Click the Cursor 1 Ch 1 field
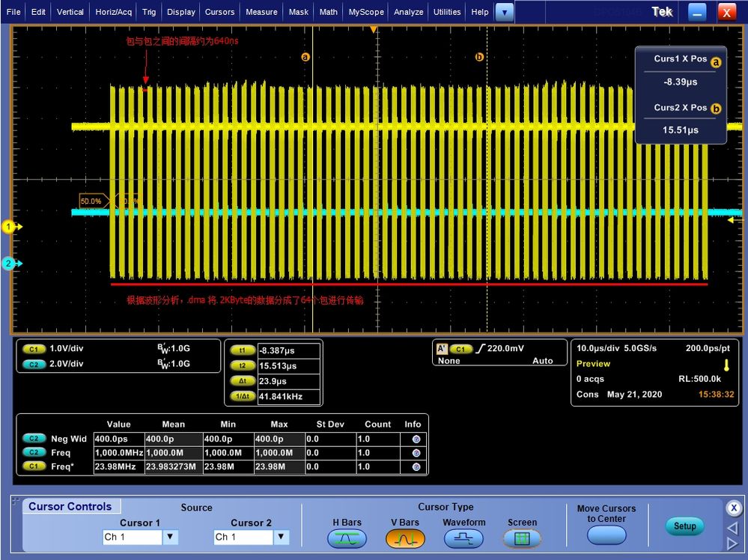This screenshot has height=560, width=748. coord(133,537)
